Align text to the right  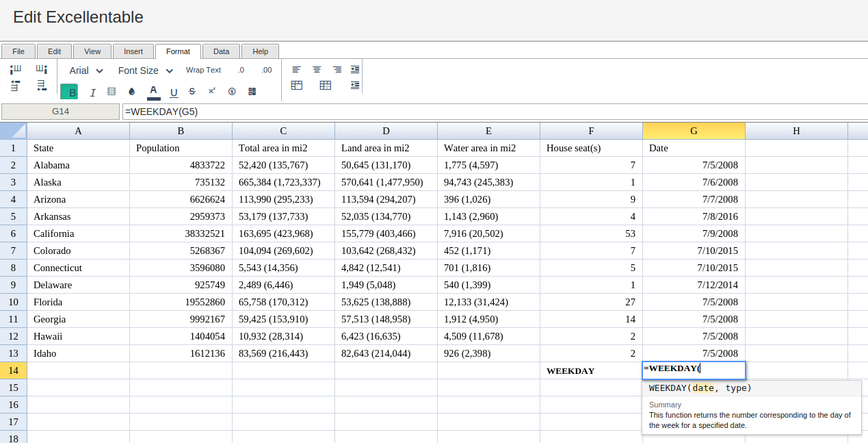(x=337, y=70)
